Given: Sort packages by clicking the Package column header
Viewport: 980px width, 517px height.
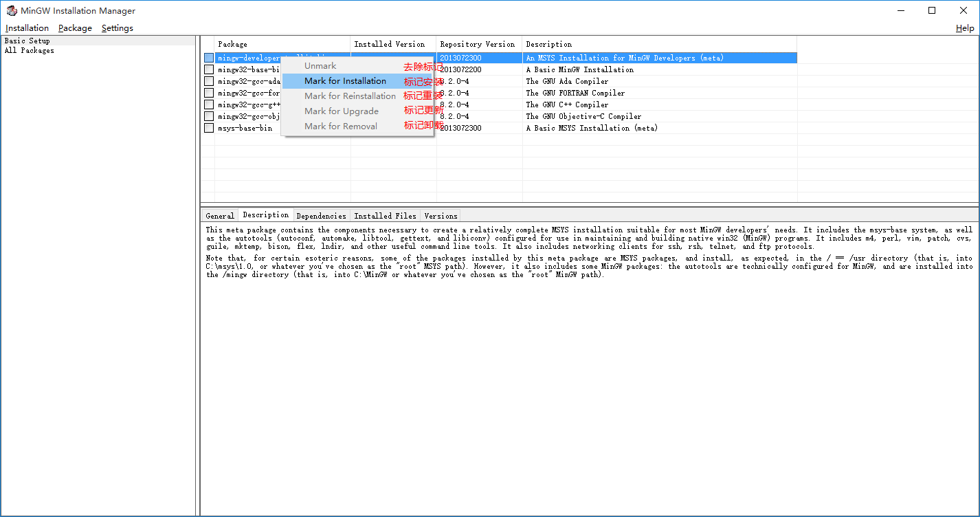Looking at the screenshot, I should coord(232,43).
